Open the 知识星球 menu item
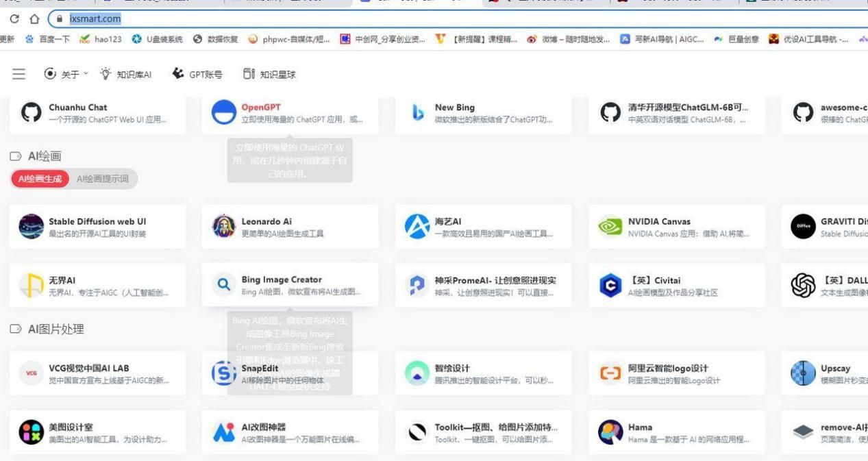Screen dimensions: 868x461 pyautogui.click(x=270, y=74)
